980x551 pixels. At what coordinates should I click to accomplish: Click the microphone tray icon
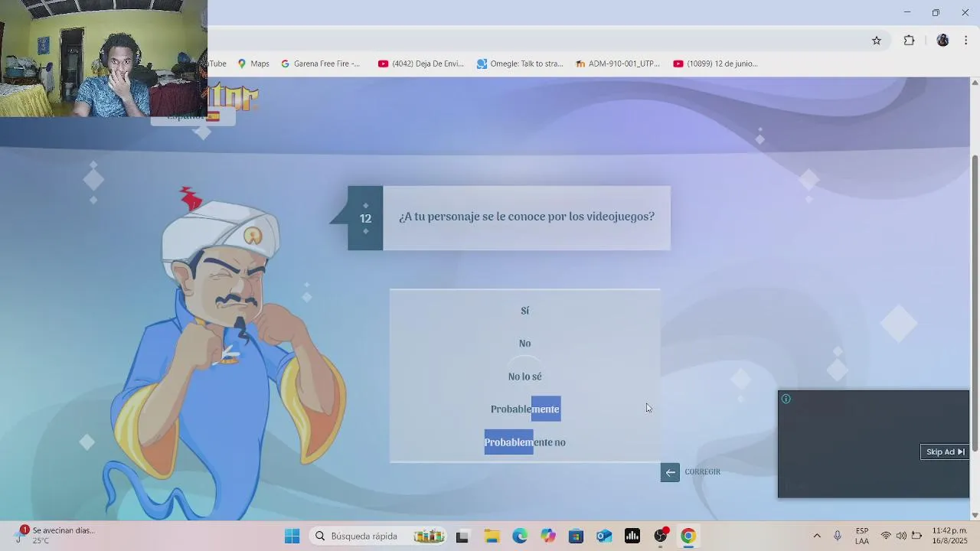pyautogui.click(x=838, y=536)
